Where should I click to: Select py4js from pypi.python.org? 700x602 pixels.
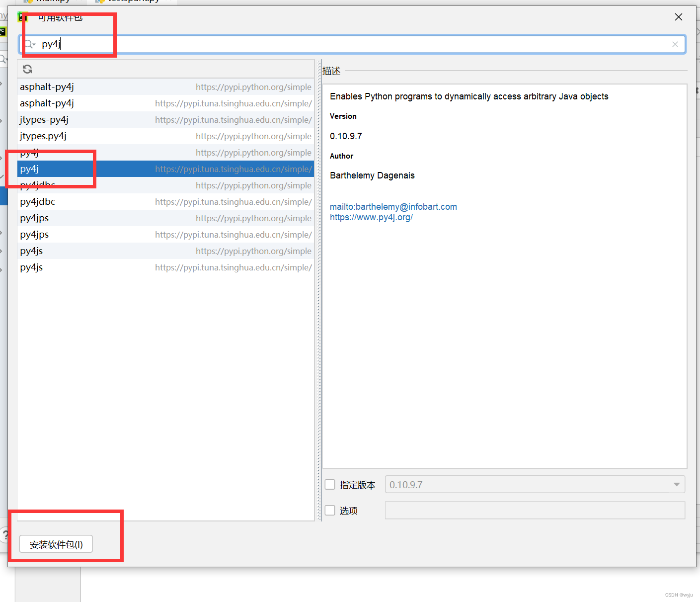(166, 251)
